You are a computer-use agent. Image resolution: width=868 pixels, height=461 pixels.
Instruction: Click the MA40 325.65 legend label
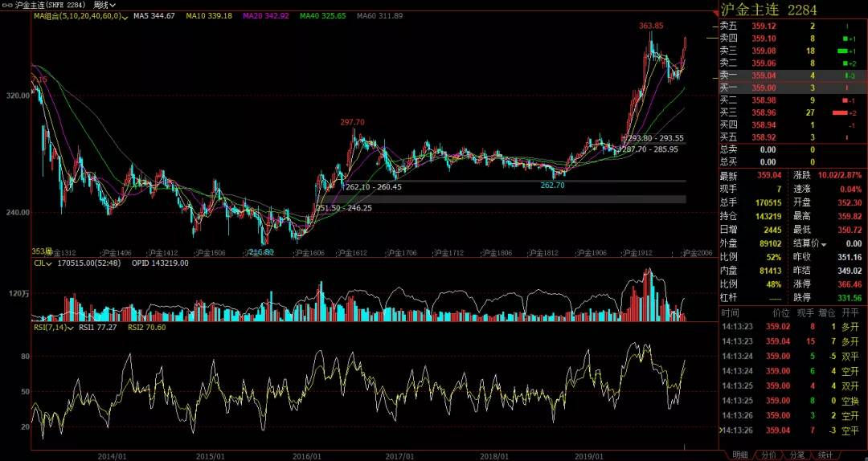323,16
